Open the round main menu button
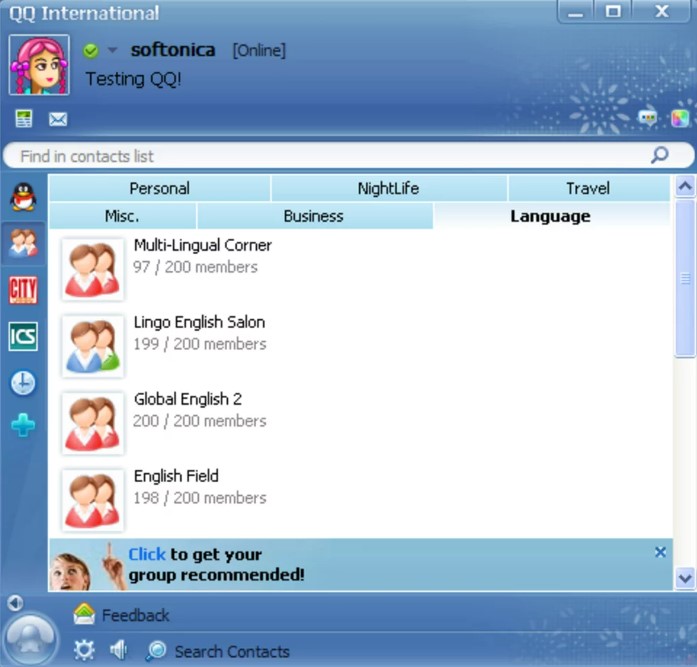Image resolution: width=697 pixels, height=667 pixels. [30, 639]
